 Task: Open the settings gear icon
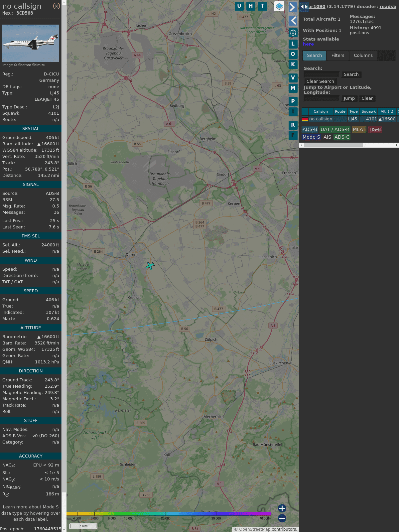pyautogui.click(x=293, y=33)
